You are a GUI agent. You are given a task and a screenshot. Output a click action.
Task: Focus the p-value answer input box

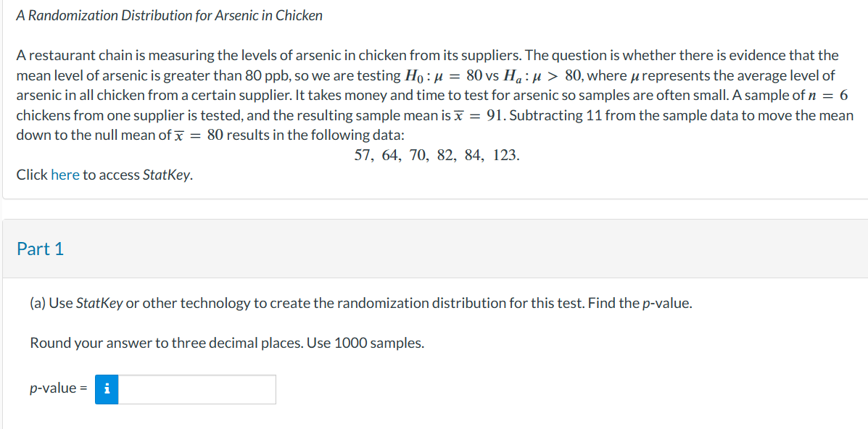(197, 389)
